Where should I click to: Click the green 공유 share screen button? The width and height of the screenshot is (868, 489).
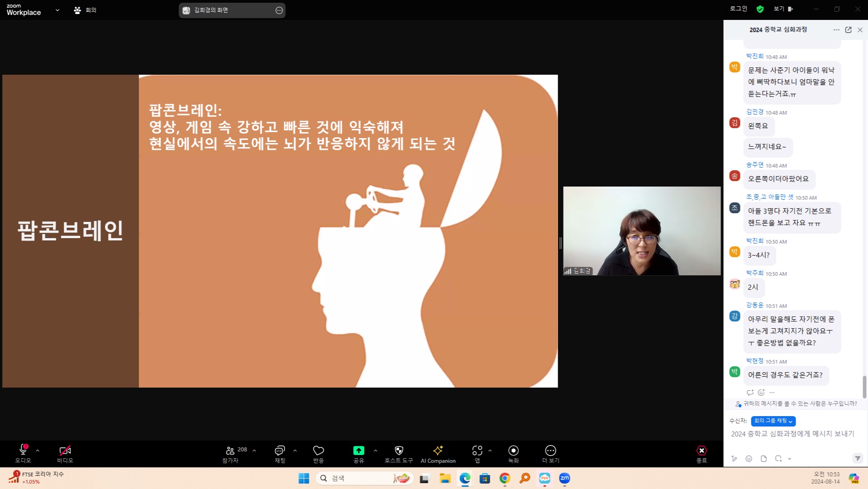pyautogui.click(x=358, y=454)
